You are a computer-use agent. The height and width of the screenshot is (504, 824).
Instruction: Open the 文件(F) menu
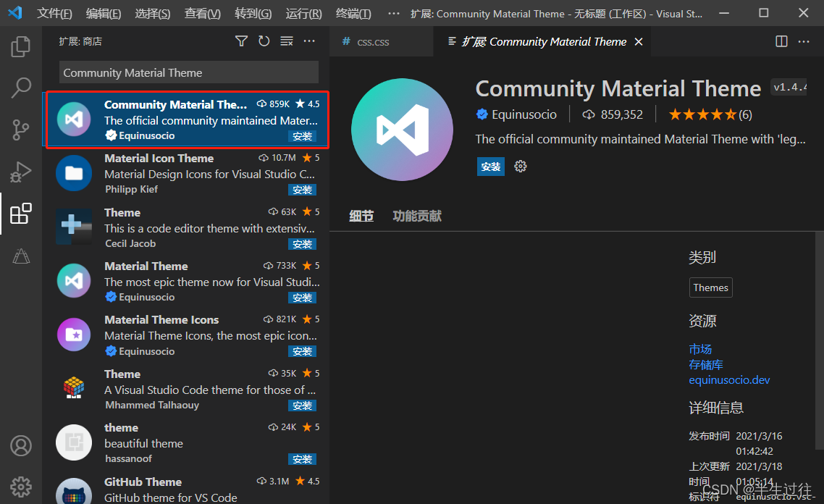(54, 13)
